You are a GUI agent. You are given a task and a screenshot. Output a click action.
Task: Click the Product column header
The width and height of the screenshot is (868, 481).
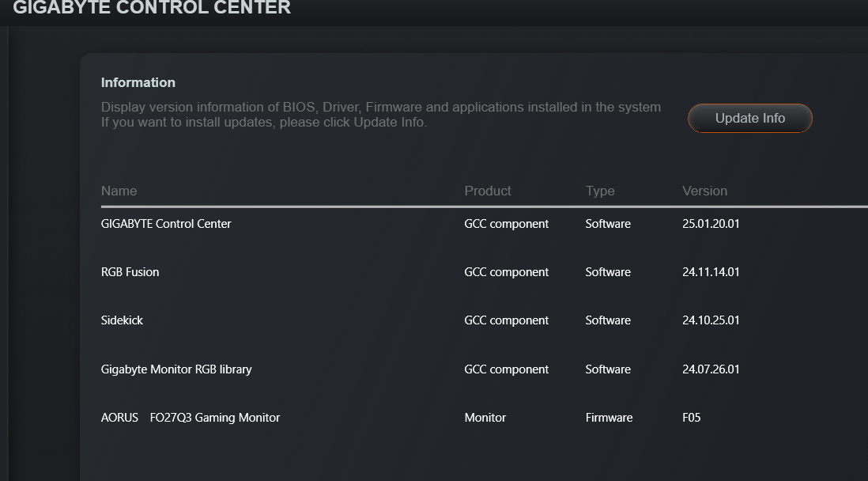tap(487, 191)
